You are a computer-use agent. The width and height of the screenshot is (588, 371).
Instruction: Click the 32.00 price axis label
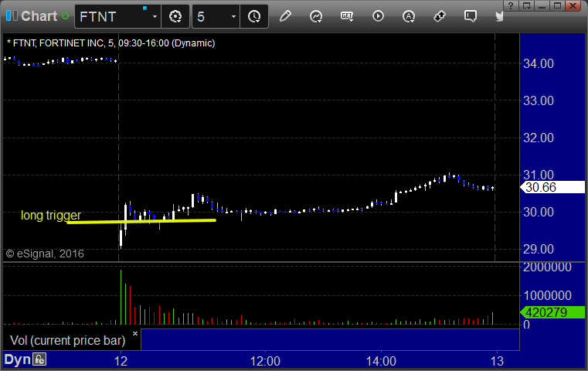click(x=539, y=138)
